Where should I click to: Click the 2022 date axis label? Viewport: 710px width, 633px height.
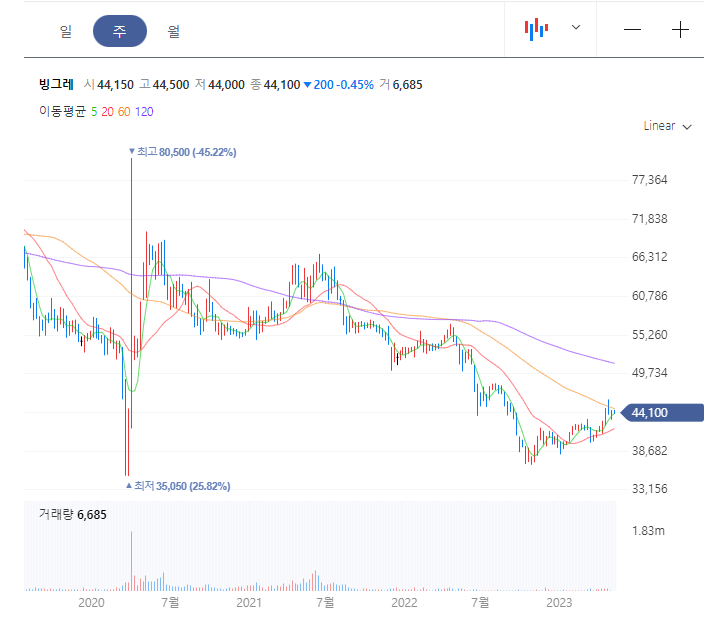(404, 603)
